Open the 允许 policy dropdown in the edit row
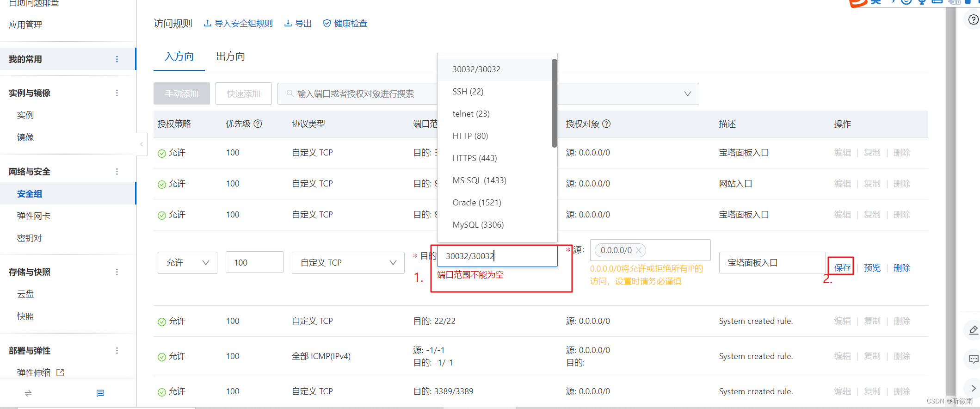 (187, 262)
